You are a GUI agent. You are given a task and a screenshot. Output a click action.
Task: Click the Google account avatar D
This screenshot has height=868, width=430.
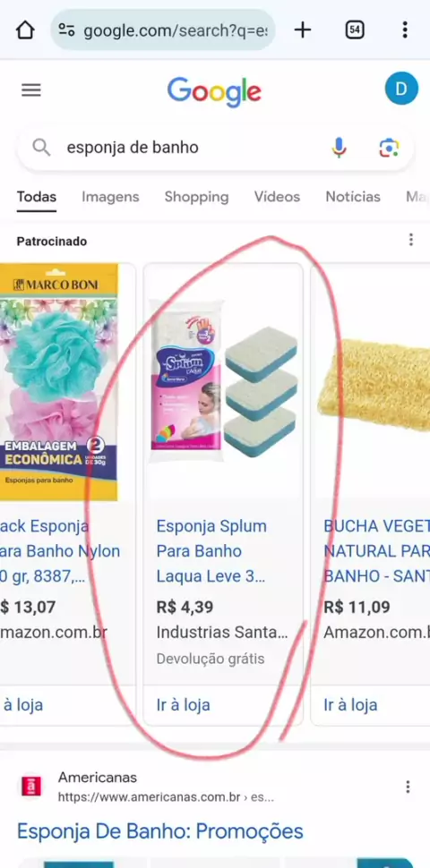coord(401,89)
